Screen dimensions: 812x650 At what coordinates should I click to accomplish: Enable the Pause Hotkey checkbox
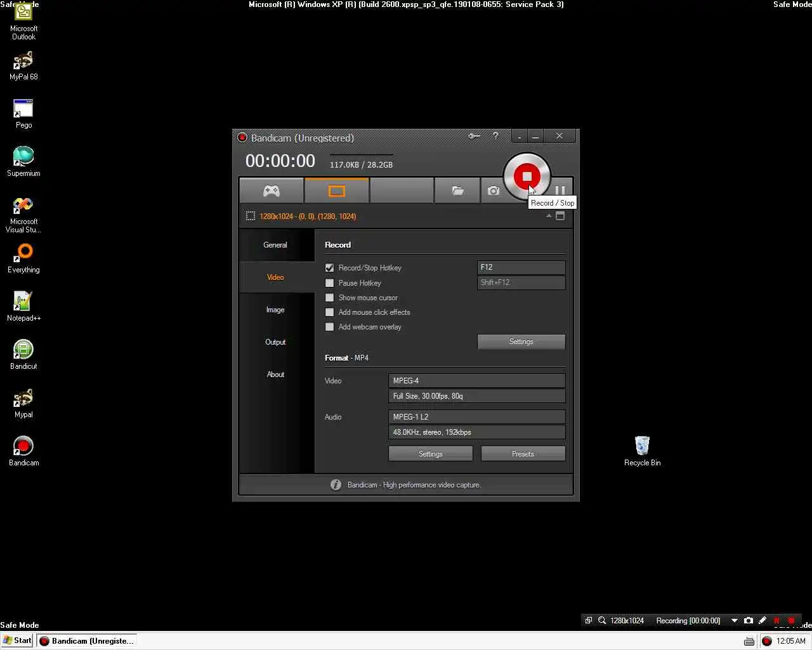coord(329,283)
